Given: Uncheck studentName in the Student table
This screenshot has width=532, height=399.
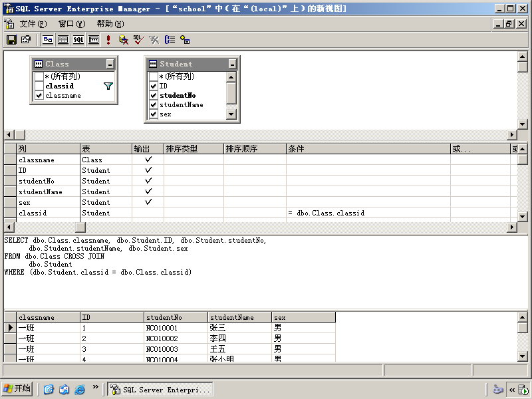Looking at the screenshot, I should click(x=154, y=105).
